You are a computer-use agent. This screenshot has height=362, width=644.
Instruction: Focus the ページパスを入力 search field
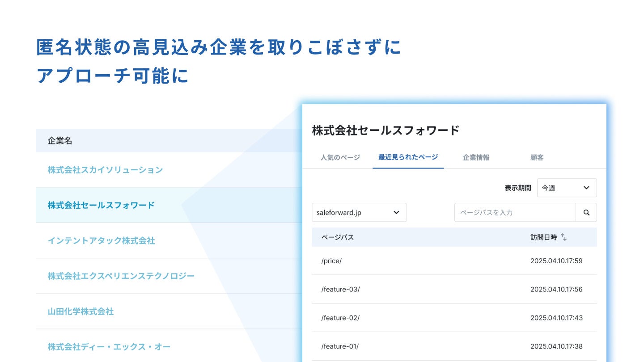(515, 213)
